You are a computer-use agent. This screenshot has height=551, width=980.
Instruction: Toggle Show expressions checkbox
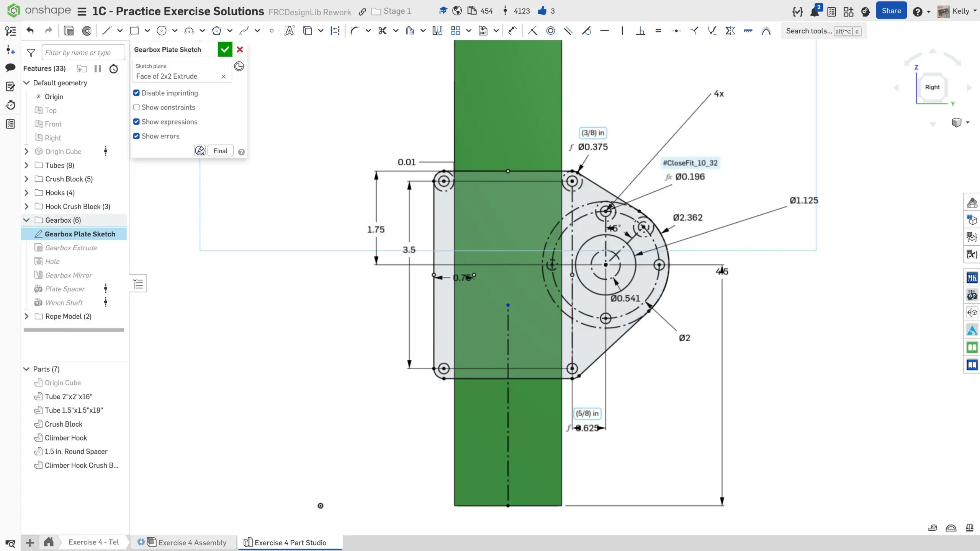pos(136,122)
